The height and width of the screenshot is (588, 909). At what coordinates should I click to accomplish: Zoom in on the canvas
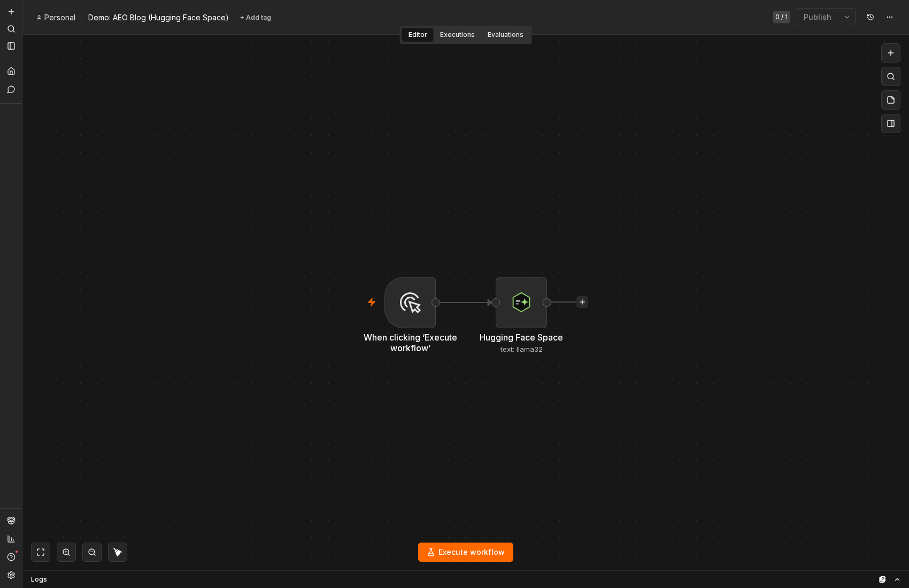click(66, 552)
